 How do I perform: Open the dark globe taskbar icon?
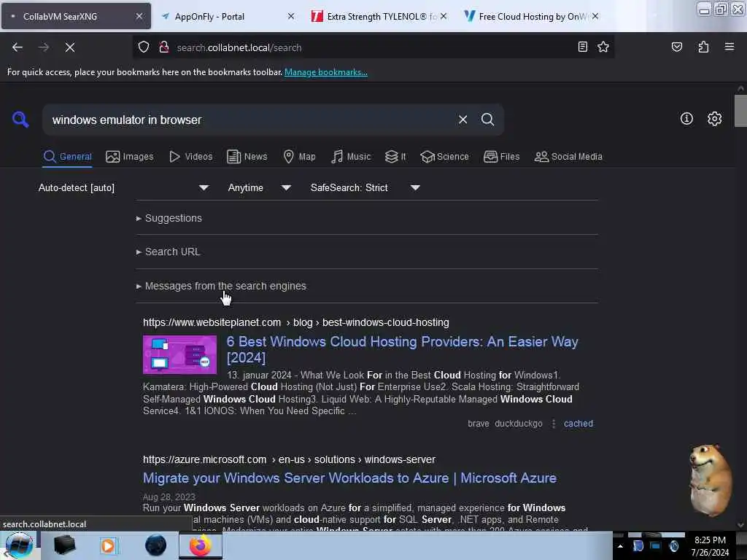155,545
